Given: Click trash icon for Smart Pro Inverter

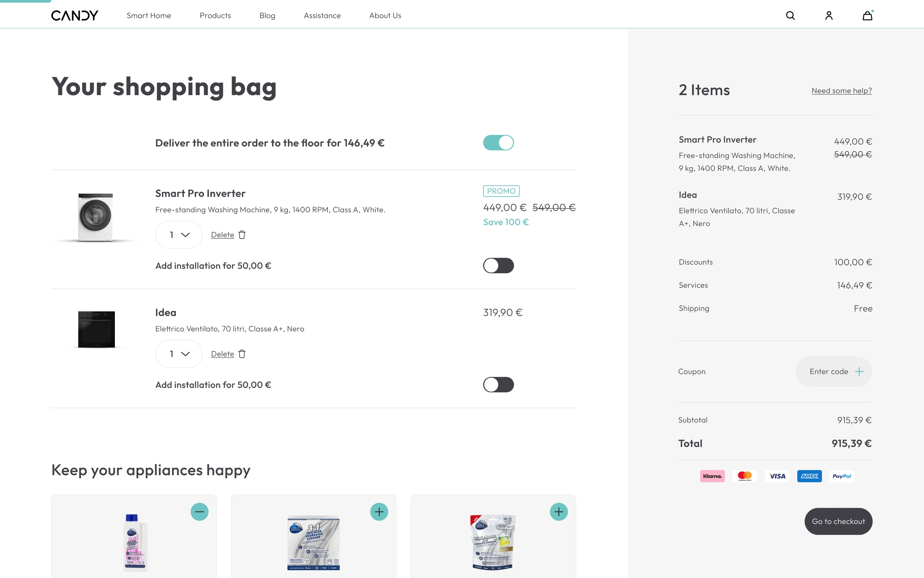Looking at the screenshot, I should [242, 235].
